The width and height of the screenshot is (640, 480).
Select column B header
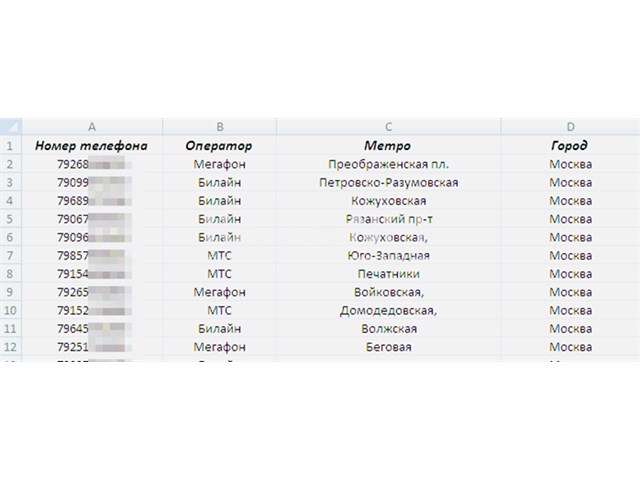(220, 127)
